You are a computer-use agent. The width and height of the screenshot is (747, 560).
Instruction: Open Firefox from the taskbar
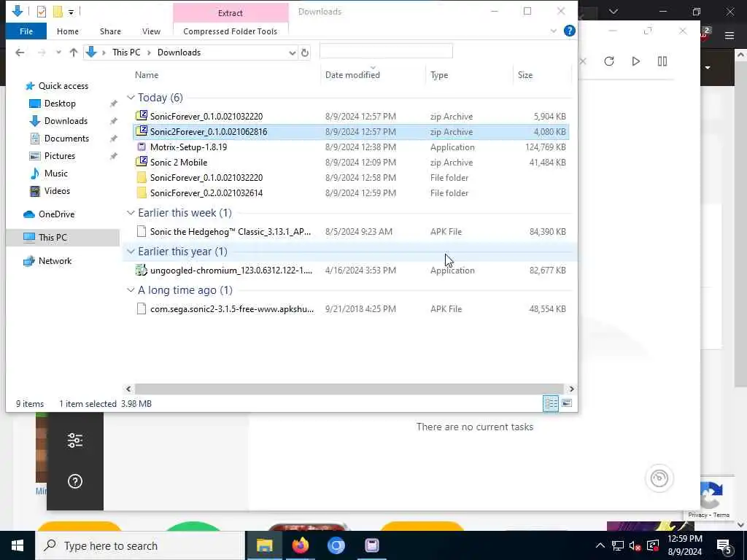(300, 545)
